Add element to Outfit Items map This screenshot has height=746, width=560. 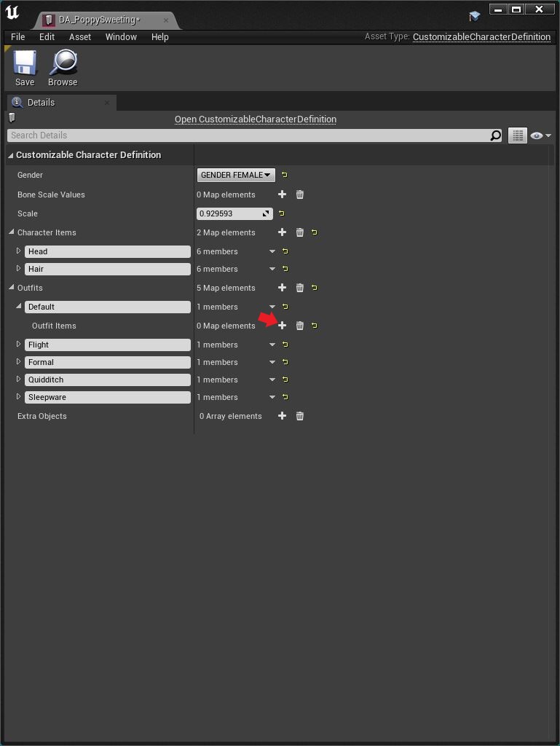[x=282, y=326]
